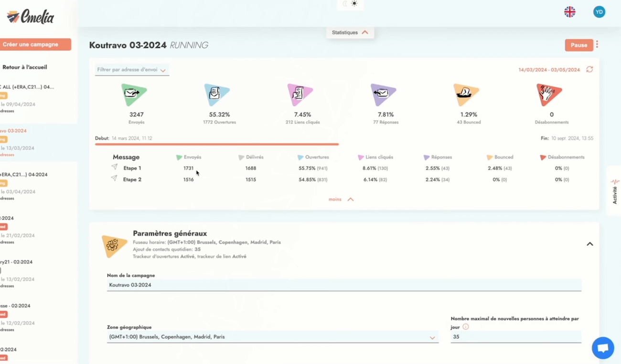Click the green Envoyés envelope icon
The width and height of the screenshot is (621, 364).
[x=134, y=95]
